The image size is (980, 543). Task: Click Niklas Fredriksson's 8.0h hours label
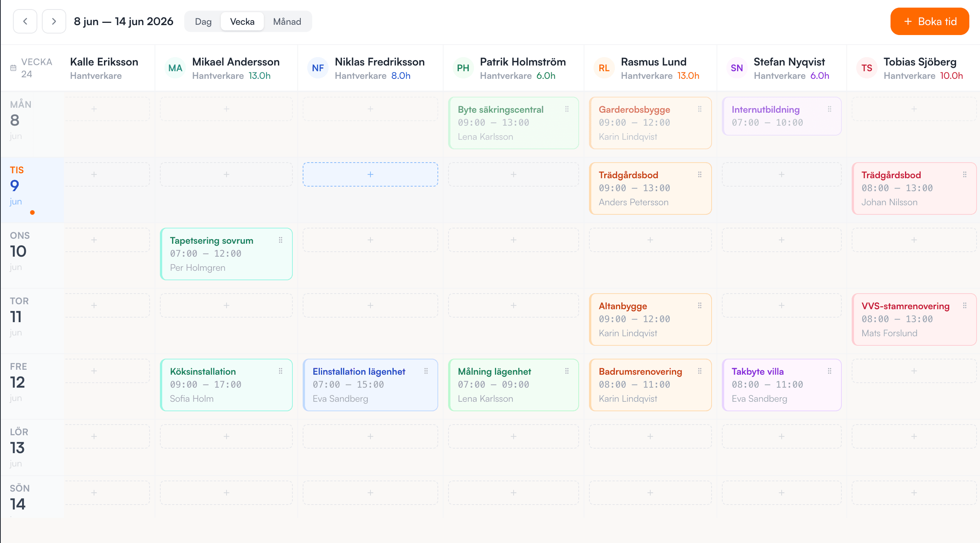tap(401, 76)
